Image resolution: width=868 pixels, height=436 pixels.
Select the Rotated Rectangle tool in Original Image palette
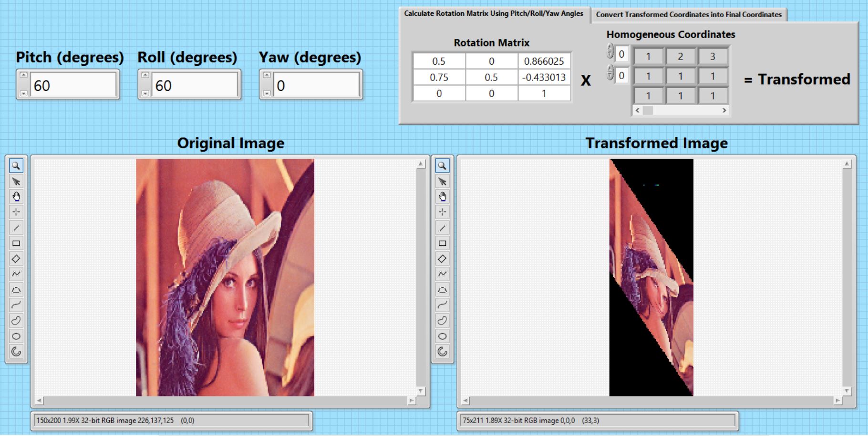[x=16, y=259]
